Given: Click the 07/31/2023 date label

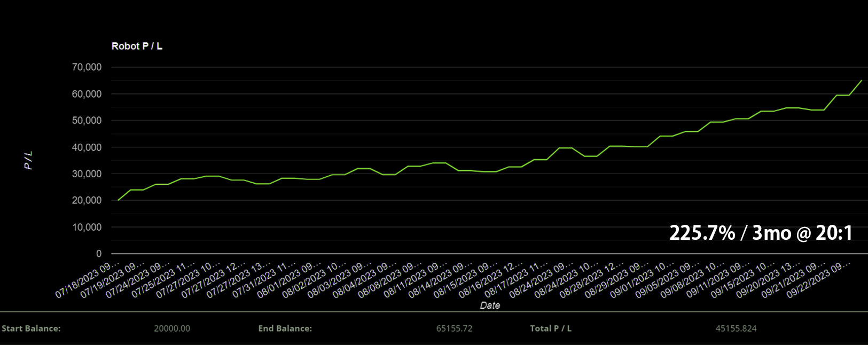Looking at the screenshot, I should pos(264,280).
